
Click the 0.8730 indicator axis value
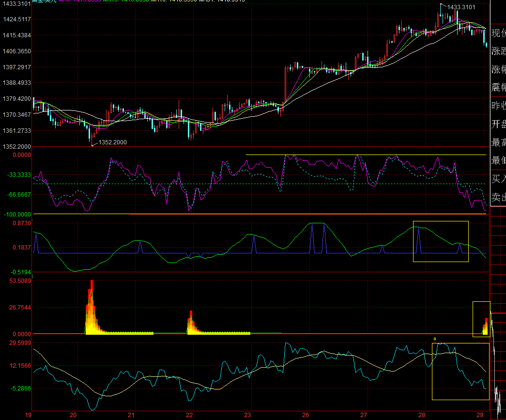(x=22, y=223)
